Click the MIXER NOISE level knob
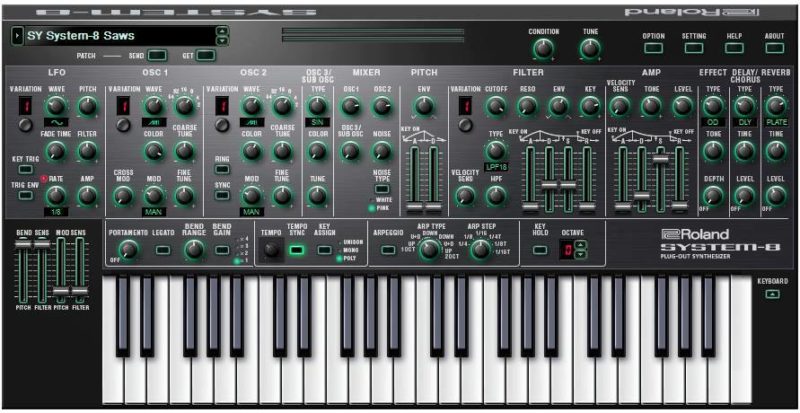Viewport: 800px width, 413px height. click(x=381, y=151)
